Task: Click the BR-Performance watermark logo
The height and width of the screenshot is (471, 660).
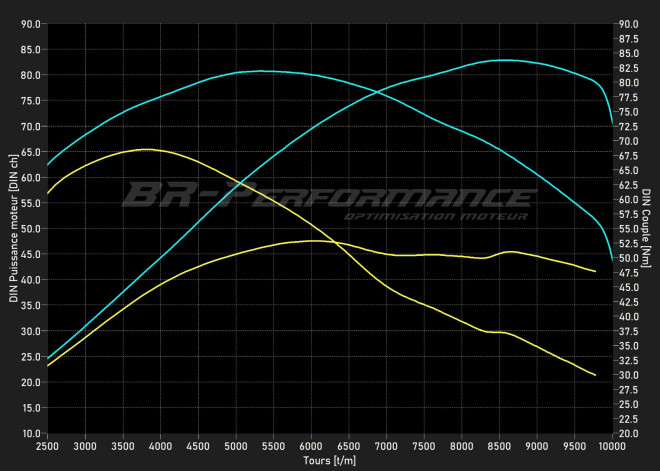Action: pos(328,194)
